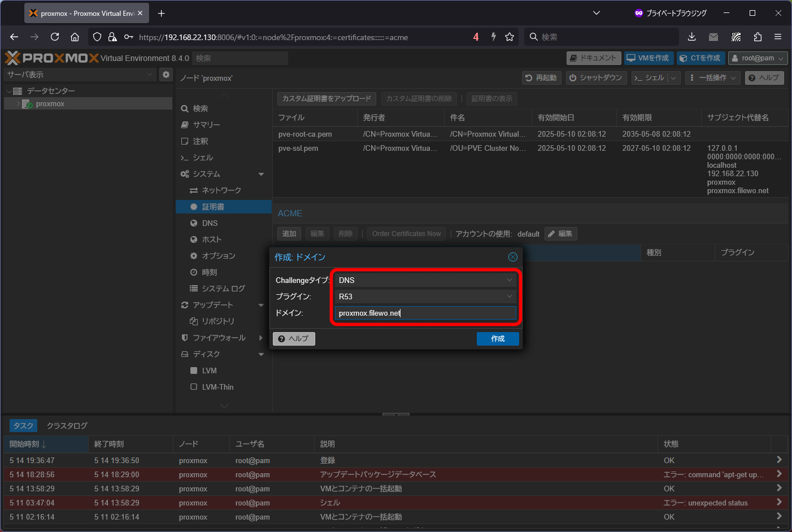Screen dimensions: 792x532
Task: Expand データセンター tree node
Action: click(8, 91)
